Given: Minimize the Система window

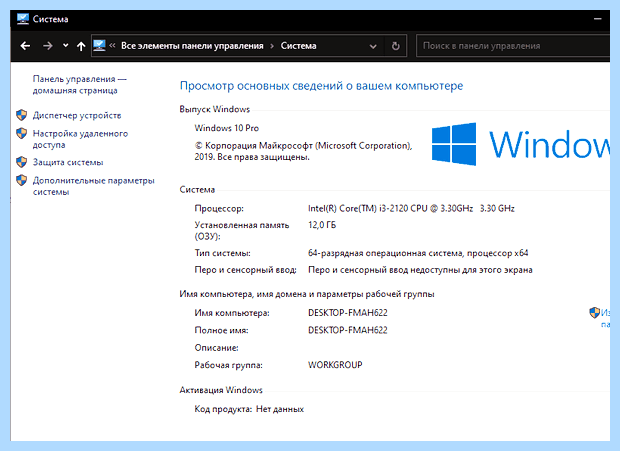Looking at the screenshot, I should point(597,19).
